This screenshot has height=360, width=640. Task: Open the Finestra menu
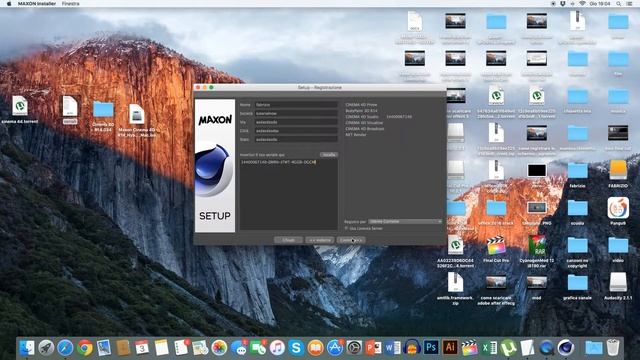(x=71, y=4)
